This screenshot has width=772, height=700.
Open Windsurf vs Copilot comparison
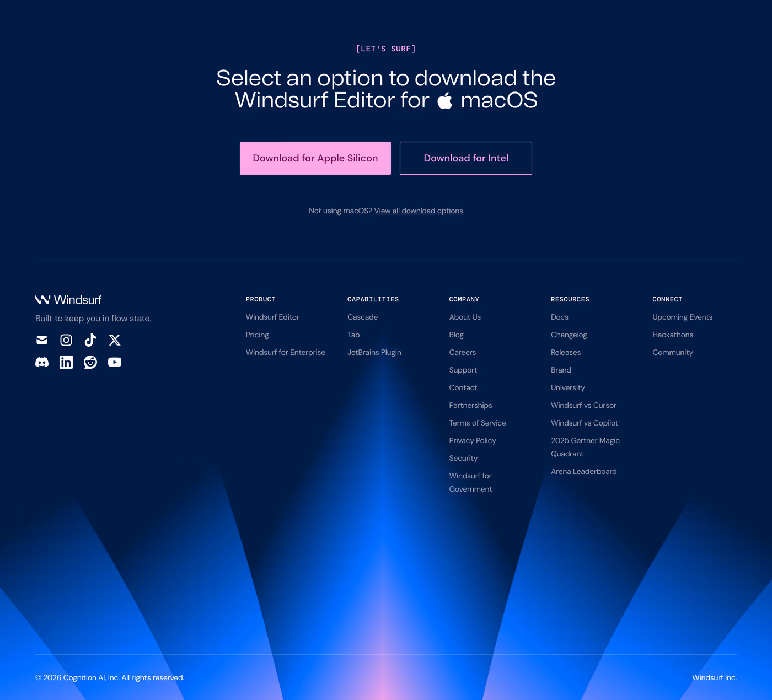tap(585, 423)
